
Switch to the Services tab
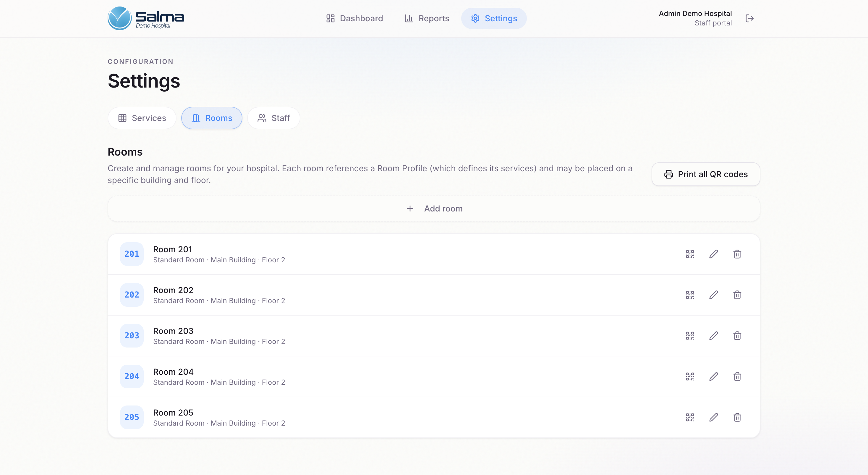tap(142, 118)
